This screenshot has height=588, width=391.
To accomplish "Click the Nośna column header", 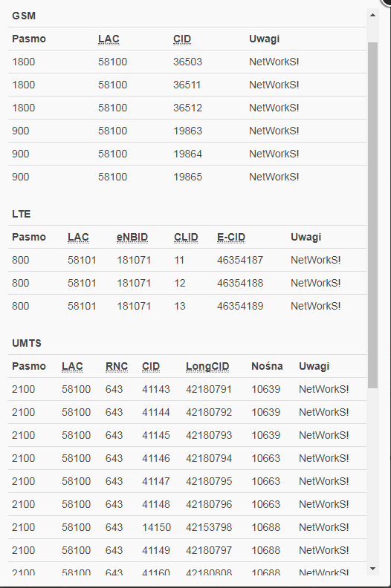I will pos(267,366).
